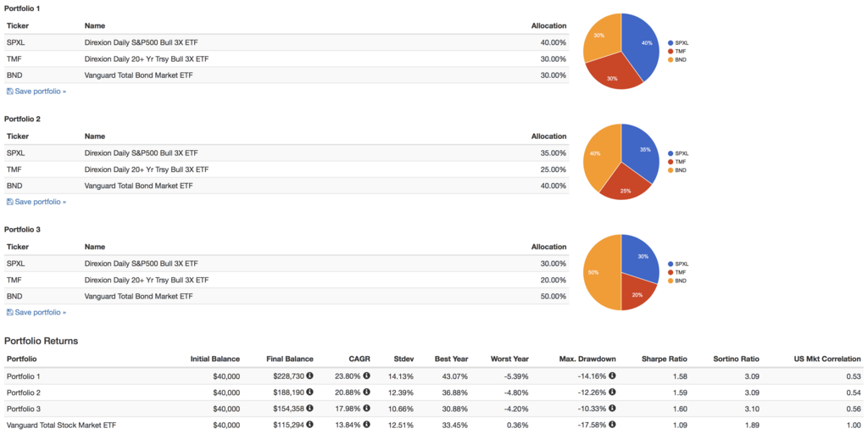
Task: Click orange BND 50% slice in Portfolio 3 pie
Action: click(x=603, y=272)
